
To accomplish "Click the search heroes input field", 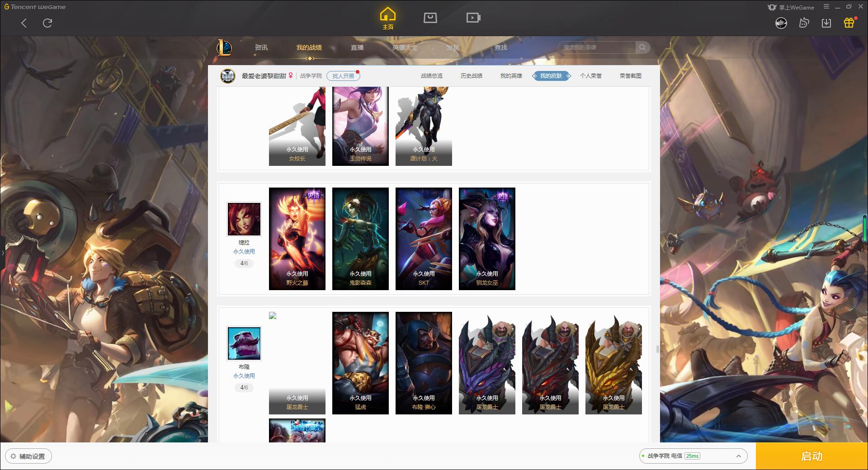I will click(597, 47).
